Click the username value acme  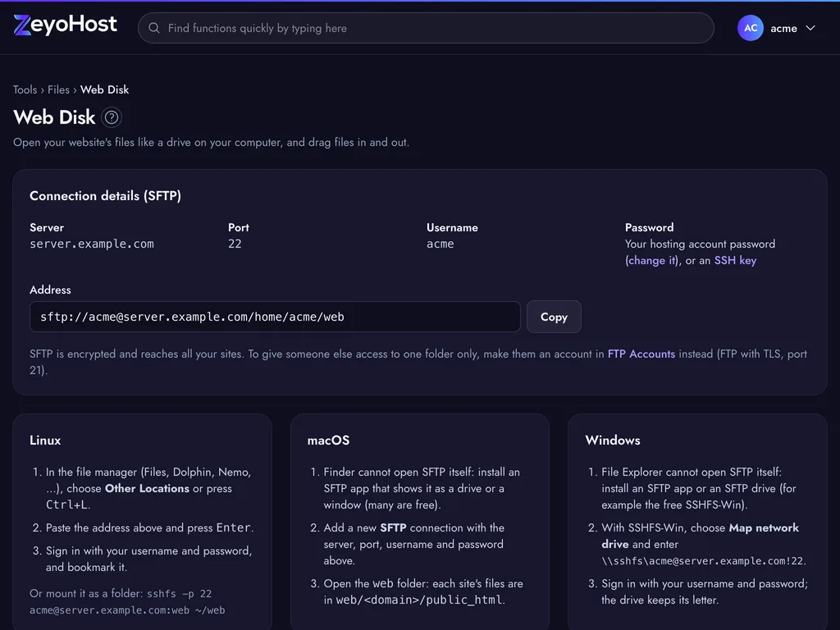pos(441,244)
